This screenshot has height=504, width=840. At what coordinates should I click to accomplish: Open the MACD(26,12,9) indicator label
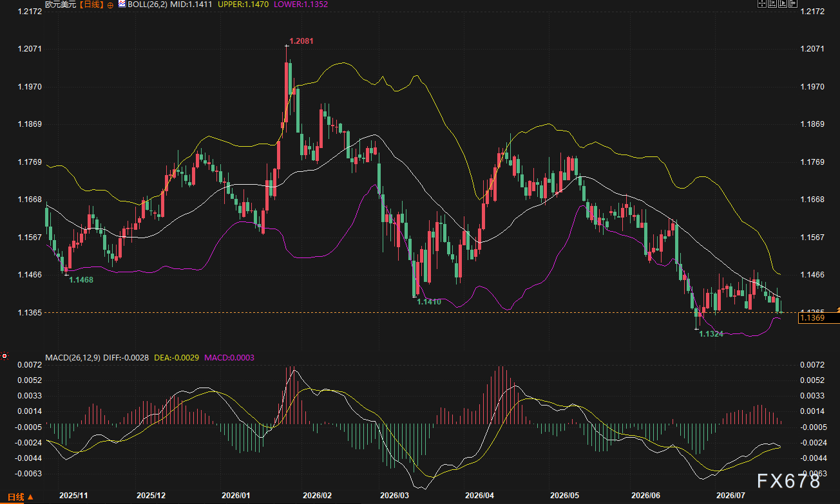72,357
